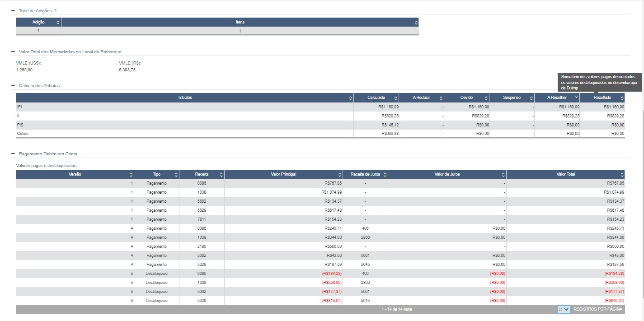
Task: Collapse Pagamento Débito em Conta section
Action: 13,154
